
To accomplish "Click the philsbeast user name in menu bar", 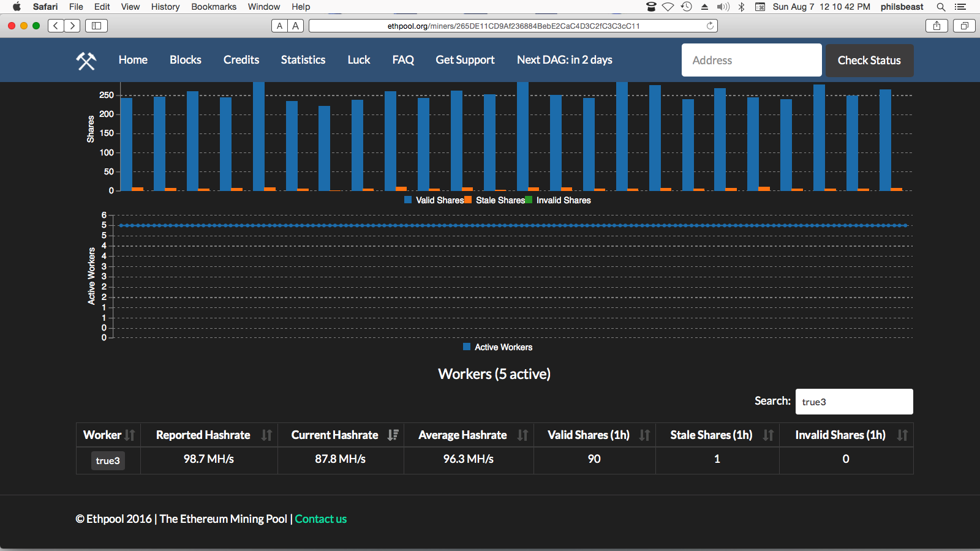I will (902, 7).
